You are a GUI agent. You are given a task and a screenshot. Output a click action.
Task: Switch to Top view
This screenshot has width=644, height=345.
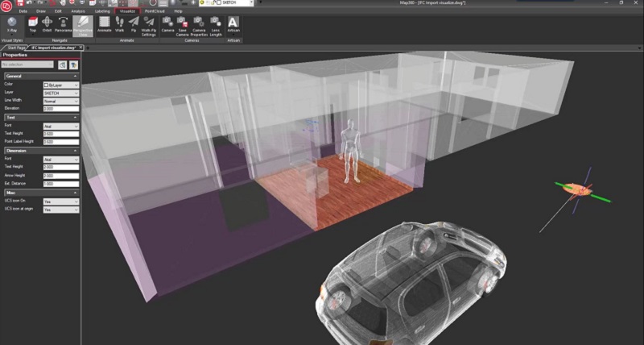point(32,26)
